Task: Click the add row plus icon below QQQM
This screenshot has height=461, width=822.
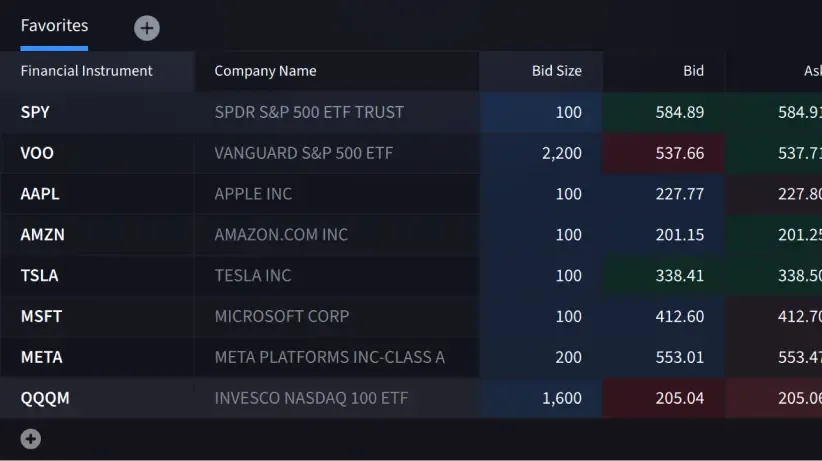Action: coord(31,438)
